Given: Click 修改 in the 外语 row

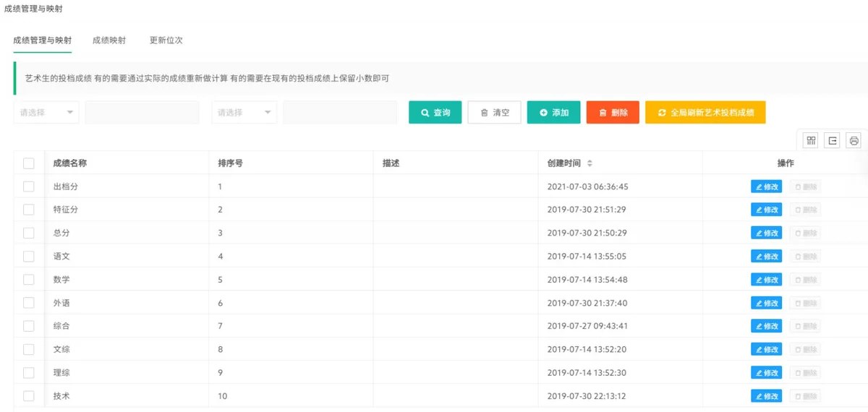Looking at the screenshot, I should 767,303.
